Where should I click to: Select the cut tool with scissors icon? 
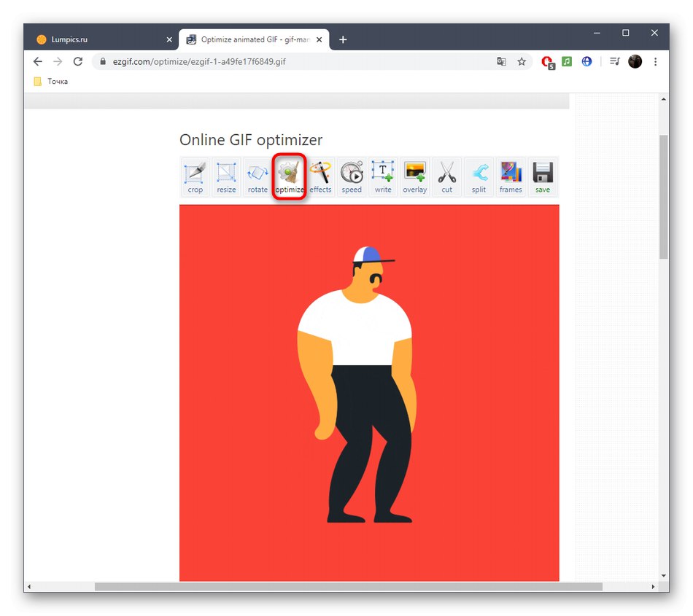(446, 176)
